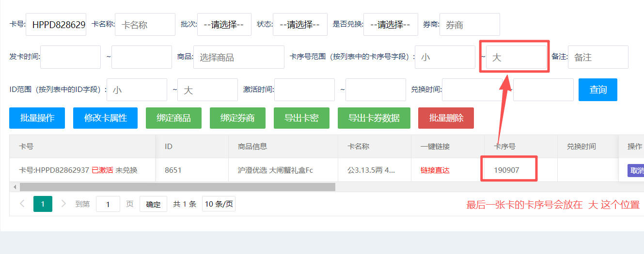Click the red 批量删除 button

446,118
